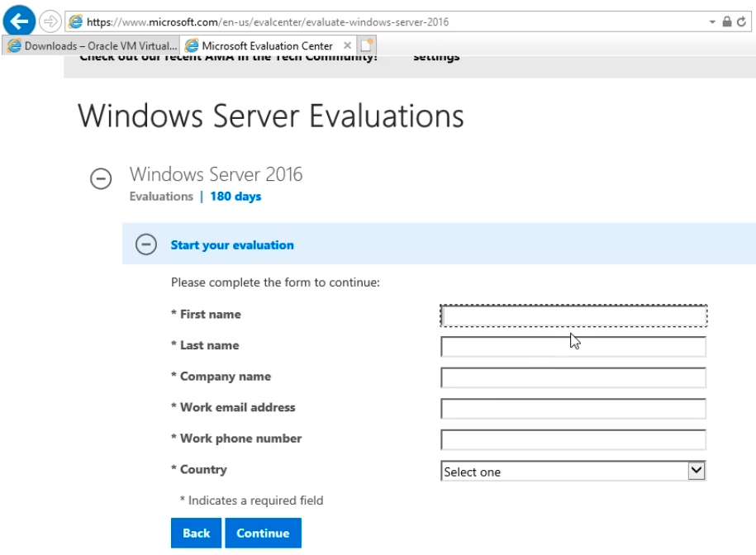The height and width of the screenshot is (555, 756).
Task: Select the Work phone number field
Action: (x=573, y=440)
